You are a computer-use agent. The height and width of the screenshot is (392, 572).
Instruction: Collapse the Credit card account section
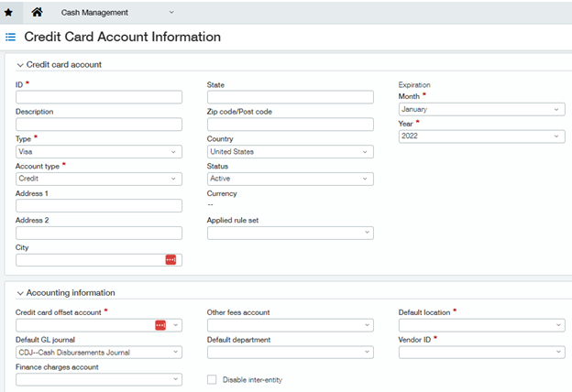20,65
